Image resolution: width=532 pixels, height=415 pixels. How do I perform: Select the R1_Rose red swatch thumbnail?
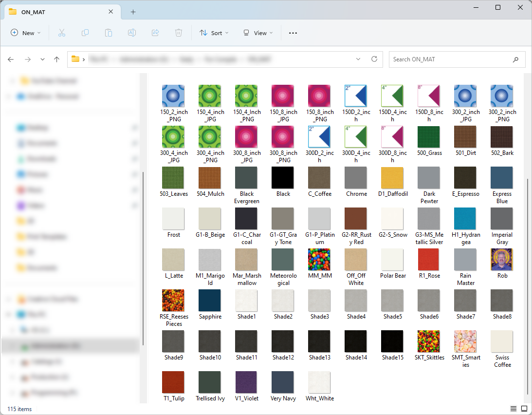[429, 260]
